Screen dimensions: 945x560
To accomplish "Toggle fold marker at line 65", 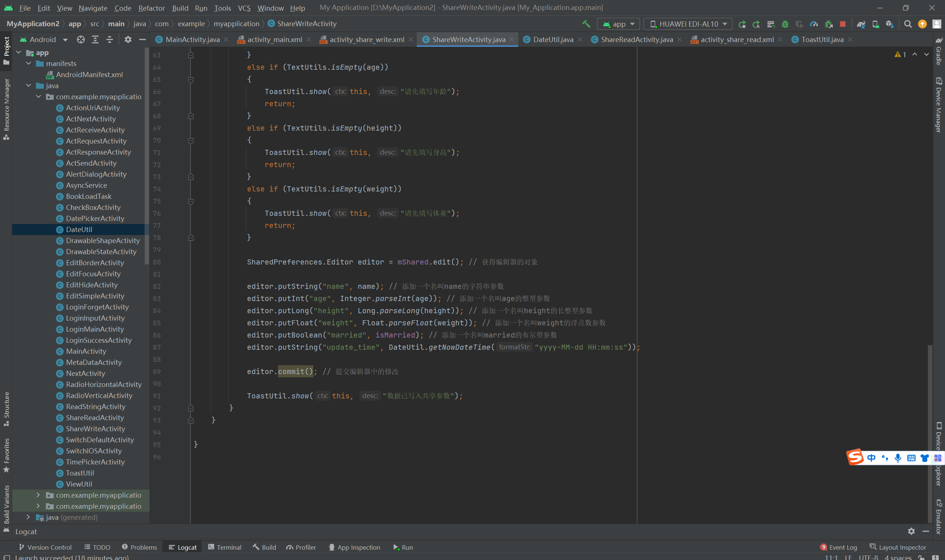I will pos(191,80).
